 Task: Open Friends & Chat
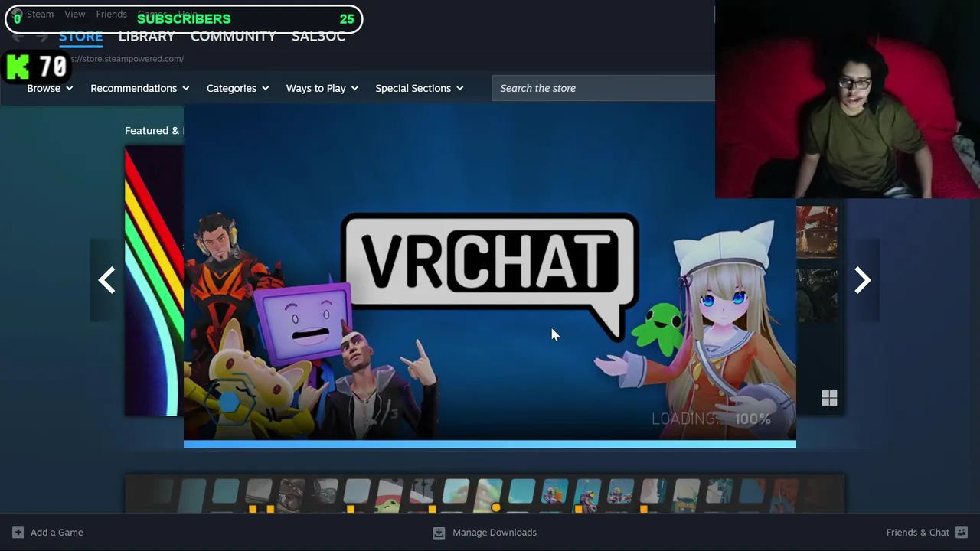tap(926, 532)
